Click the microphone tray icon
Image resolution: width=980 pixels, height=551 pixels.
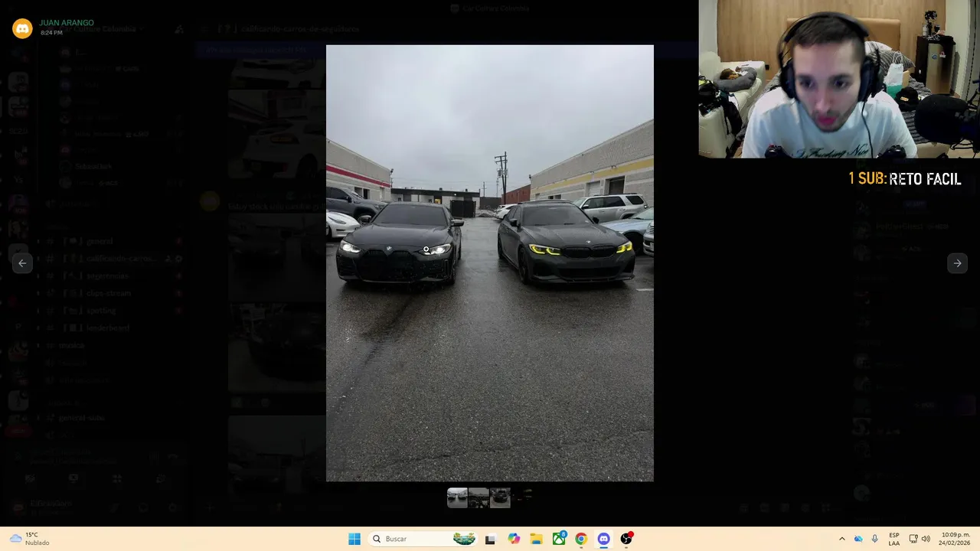click(x=874, y=539)
